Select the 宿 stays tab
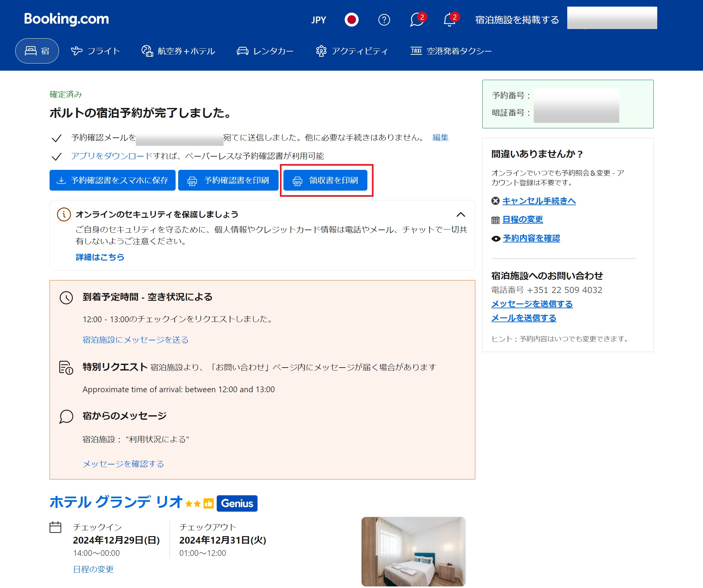The width and height of the screenshot is (703, 588). [x=37, y=51]
